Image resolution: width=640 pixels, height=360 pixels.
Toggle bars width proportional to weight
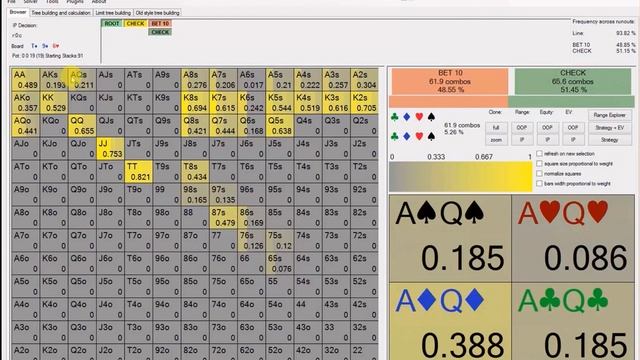pyautogui.click(x=539, y=183)
